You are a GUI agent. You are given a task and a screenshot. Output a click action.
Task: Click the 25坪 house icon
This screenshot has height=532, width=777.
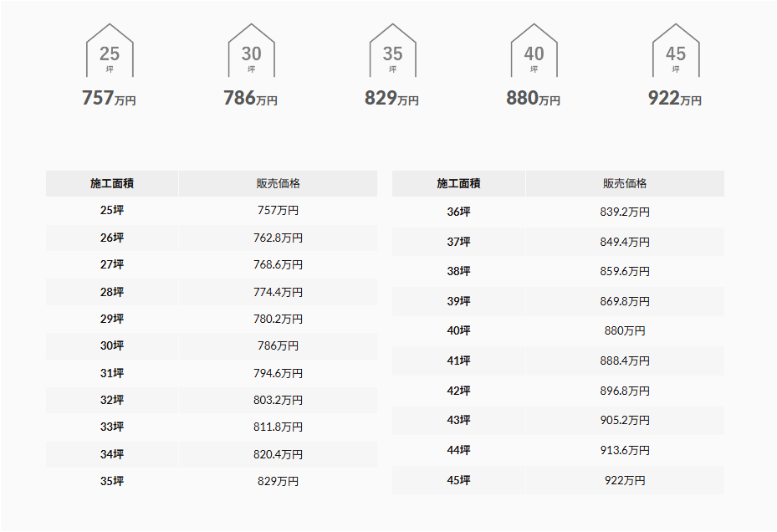110,50
